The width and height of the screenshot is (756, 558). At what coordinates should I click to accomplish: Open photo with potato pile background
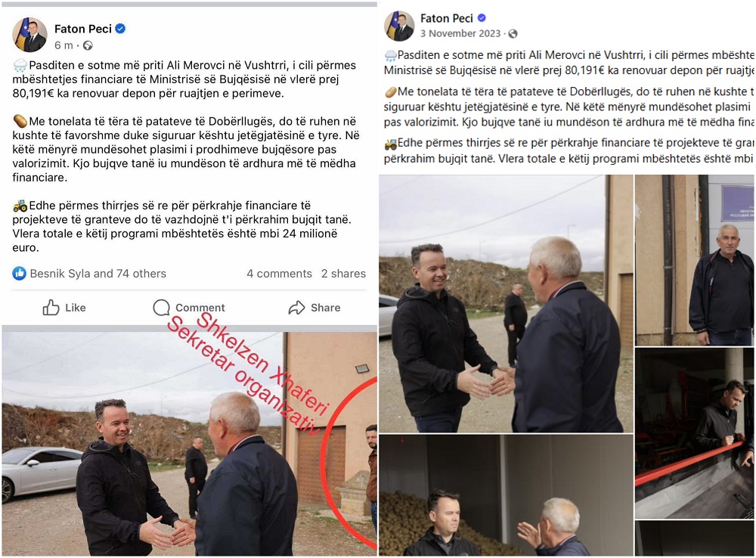coord(506,495)
